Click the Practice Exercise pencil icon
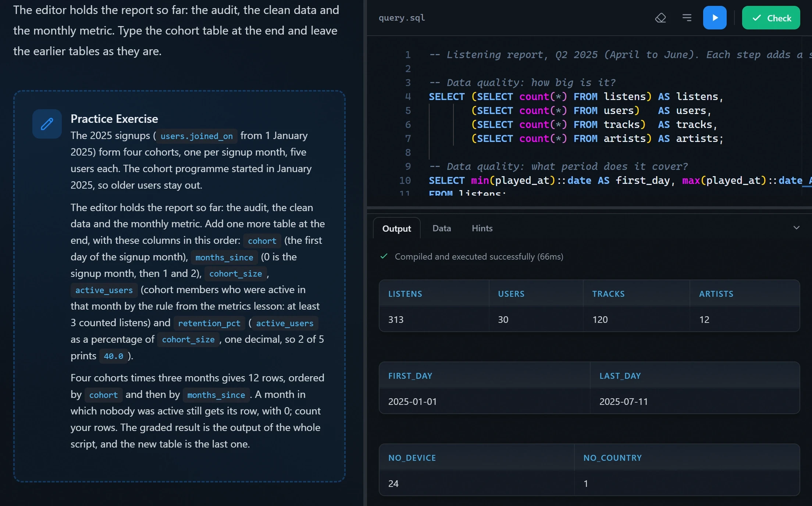The image size is (812, 506). click(x=47, y=124)
